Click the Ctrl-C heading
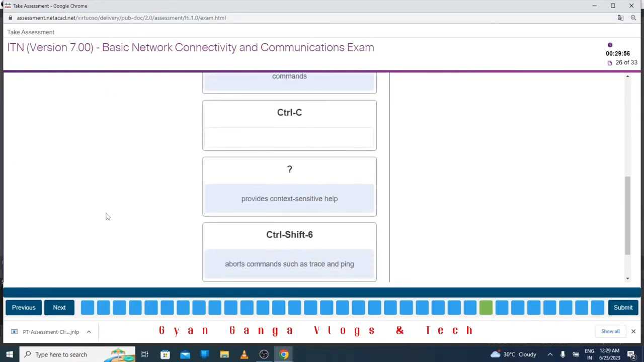The height and width of the screenshot is (362, 644). (289, 113)
